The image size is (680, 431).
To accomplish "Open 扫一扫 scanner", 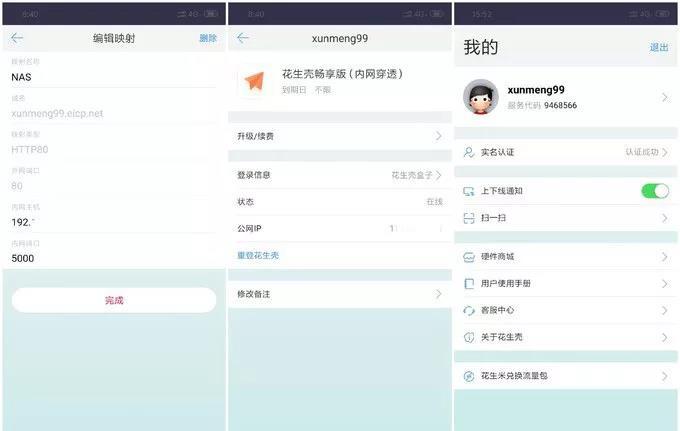I will (566, 218).
